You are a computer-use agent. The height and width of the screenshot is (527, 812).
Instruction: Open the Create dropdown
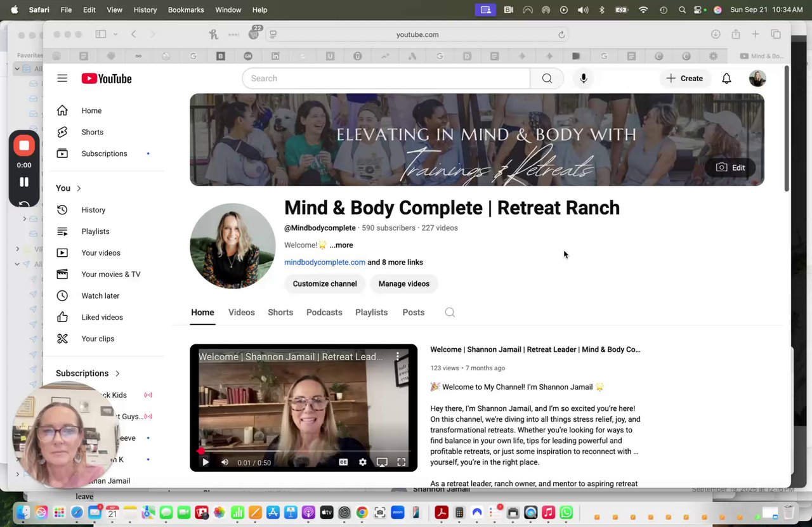pyautogui.click(x=684, y=79)
